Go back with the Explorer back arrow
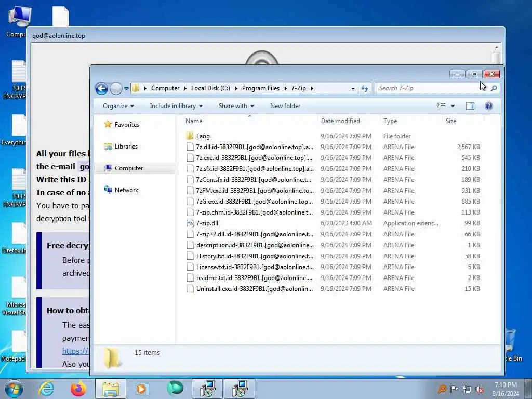Screen dimensions: 532x399 tap(101, 88)
